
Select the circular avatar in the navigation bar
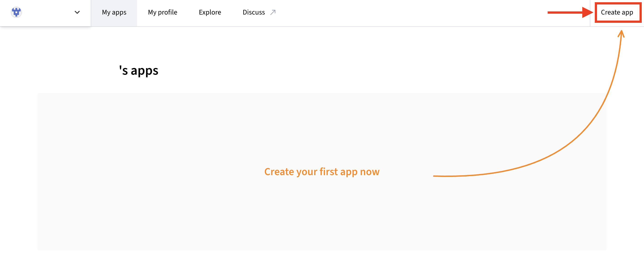click(16, 12)
